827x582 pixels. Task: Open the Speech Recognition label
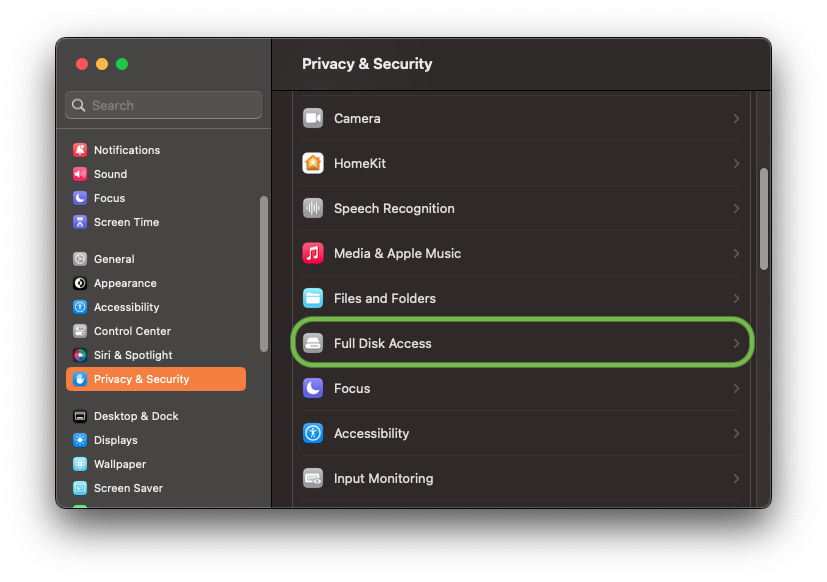click(394, 208)
